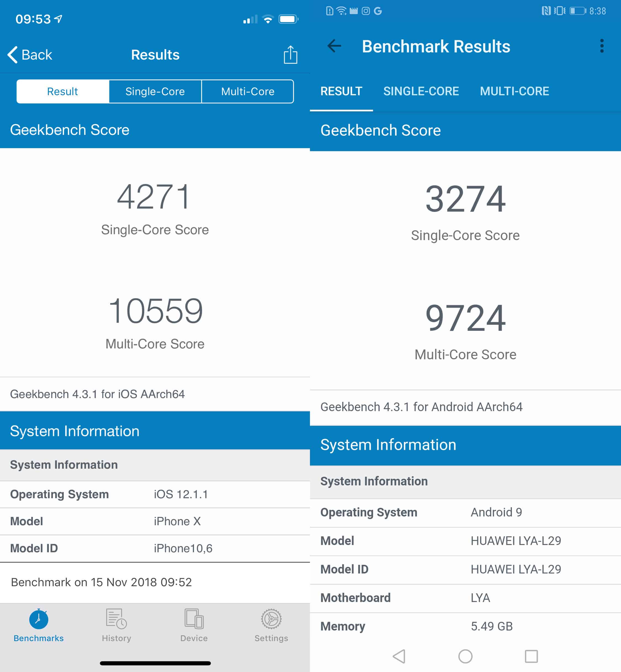Open the Settings gear tab
Screen dimensions: 621x672
pos(271,625)
